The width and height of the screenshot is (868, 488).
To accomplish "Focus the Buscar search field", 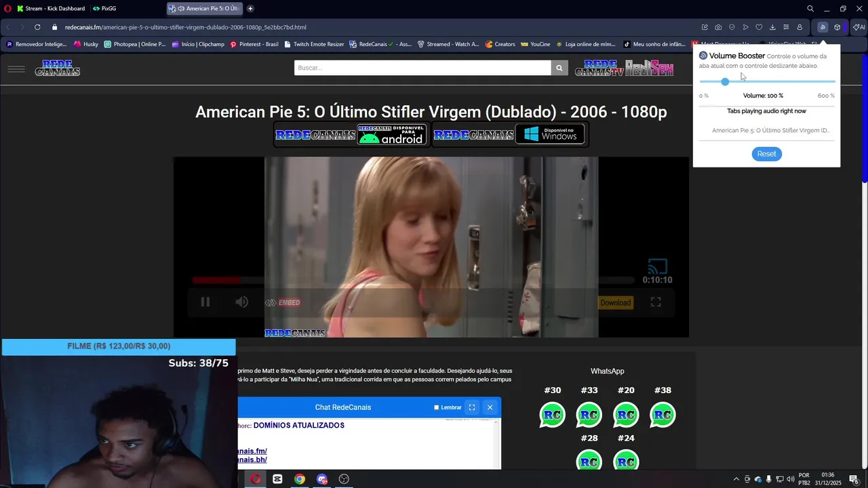I will 422,68.
